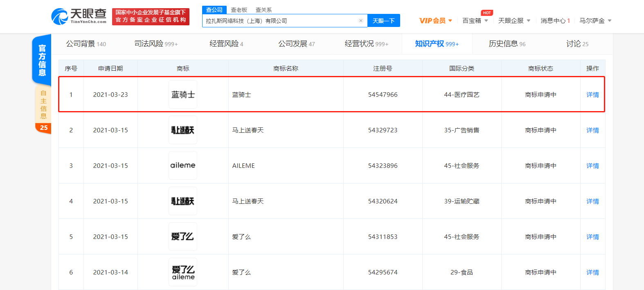This screenshot has width=644, height=290.
Task: Open the 马上送春天 trademark image, registration 54329723
Action: [x=183, y=130]
